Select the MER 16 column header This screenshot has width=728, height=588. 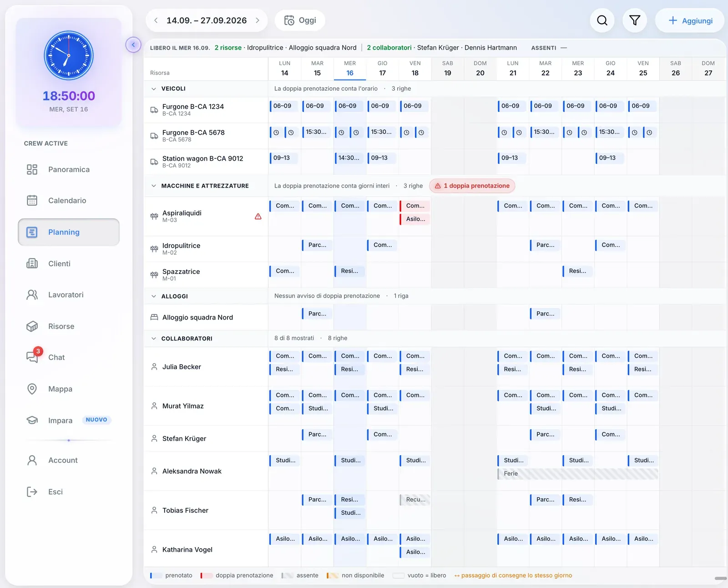coord(350,68)
